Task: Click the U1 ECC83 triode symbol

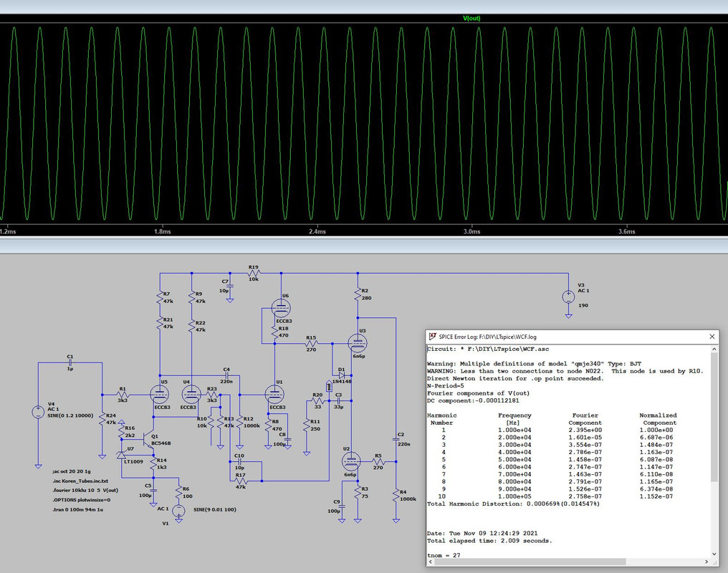Action: click(274, 395)
